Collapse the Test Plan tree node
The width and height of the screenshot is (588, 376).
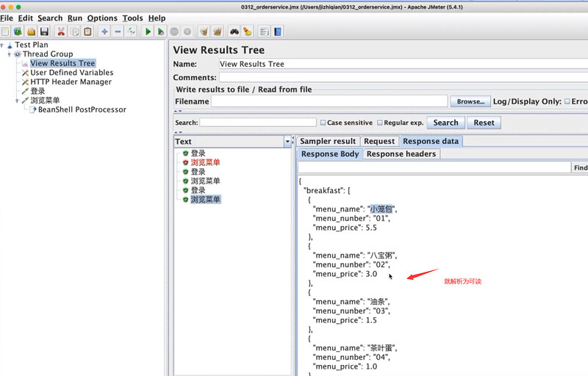[x=2, y=45]
